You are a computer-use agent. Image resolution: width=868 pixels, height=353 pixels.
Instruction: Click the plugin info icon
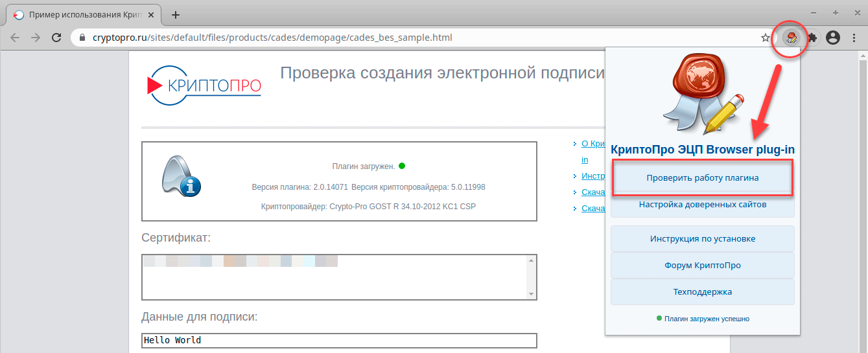pyautogui.click(x=181, y=176)
